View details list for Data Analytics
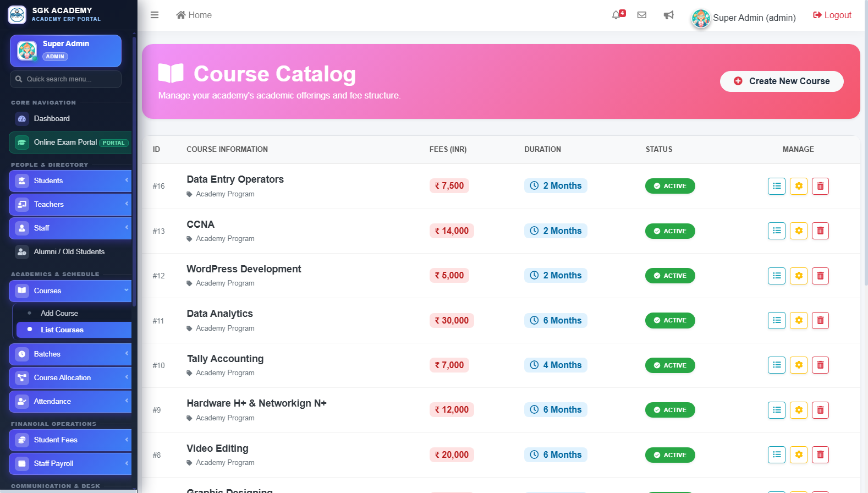The height and width of the screenshot is (493, 868). click(x=777, y=320)
